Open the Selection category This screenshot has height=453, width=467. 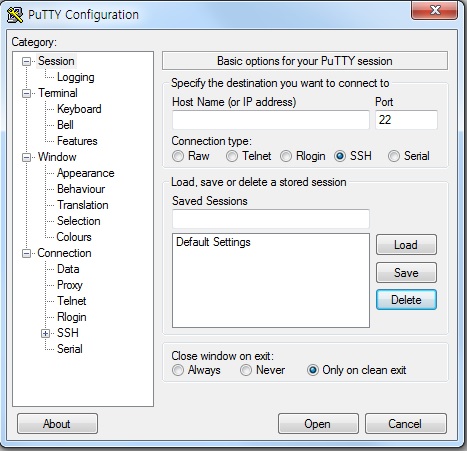tap(79, 221)
